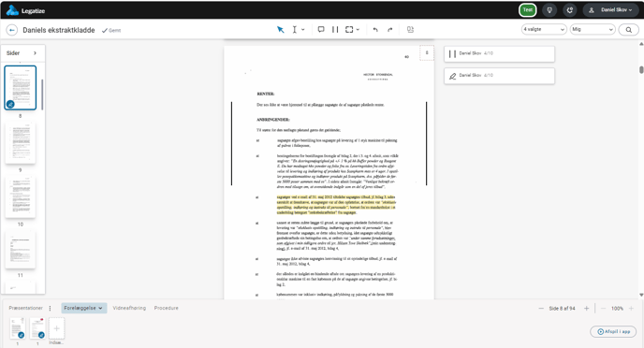This screenshot has height=348, width=644.
Task: Toggle the green Test mode button
Action: click(x=527, y=10)
